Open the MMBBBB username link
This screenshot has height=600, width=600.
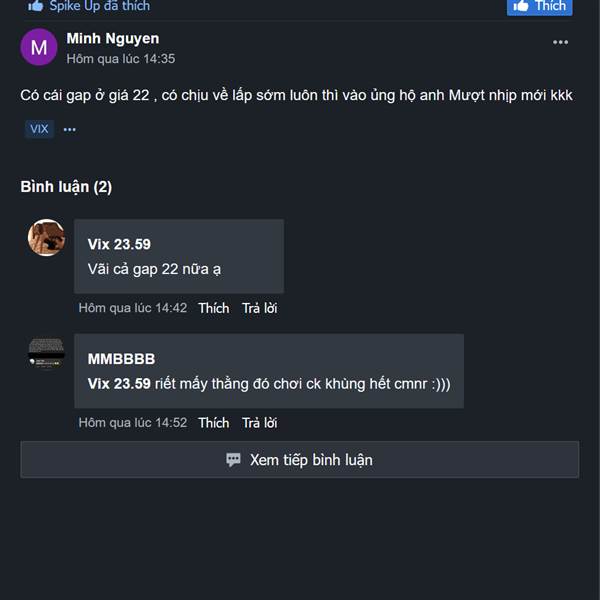121,359
